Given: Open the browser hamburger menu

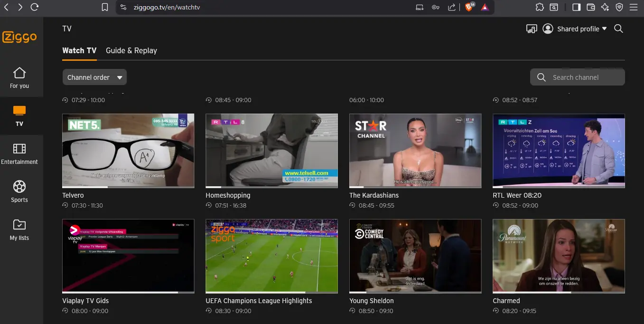Looking at the screenshot, I should pyautogui.click(x=634, y=7).
